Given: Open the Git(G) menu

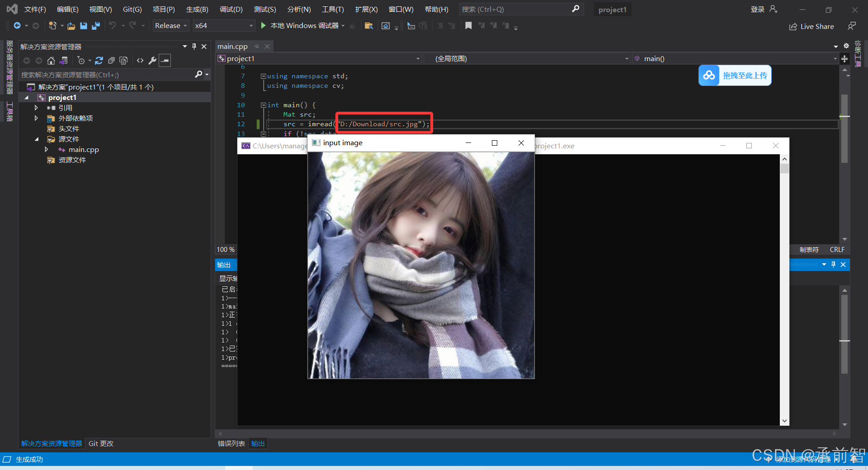Looking at the screenshot, I should point(132,9).
